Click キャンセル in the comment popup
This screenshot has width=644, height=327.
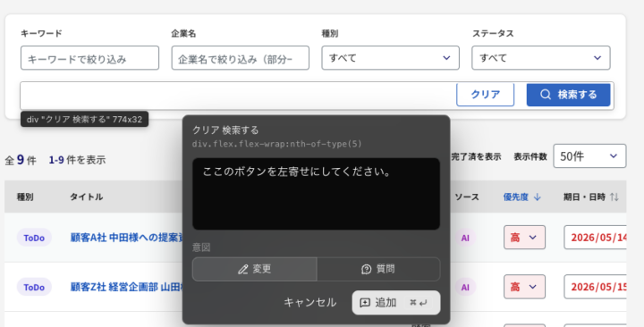point(310,303)
